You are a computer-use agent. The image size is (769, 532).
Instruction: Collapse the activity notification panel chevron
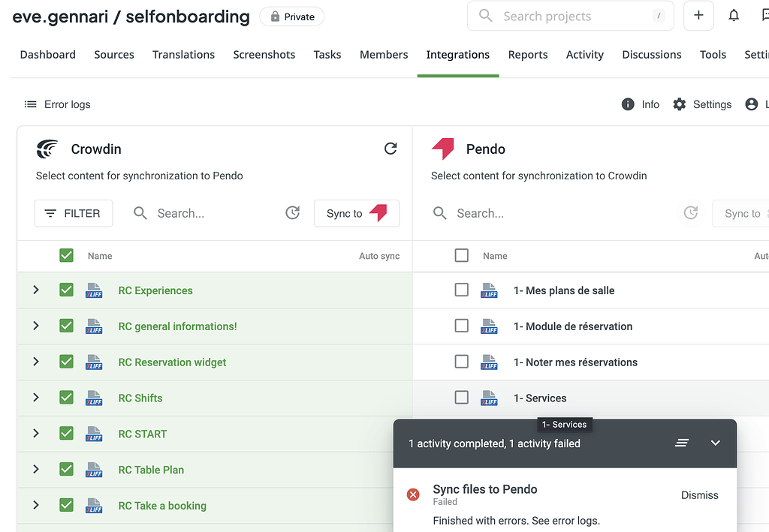pyautogui.click(x=716, y=443)
